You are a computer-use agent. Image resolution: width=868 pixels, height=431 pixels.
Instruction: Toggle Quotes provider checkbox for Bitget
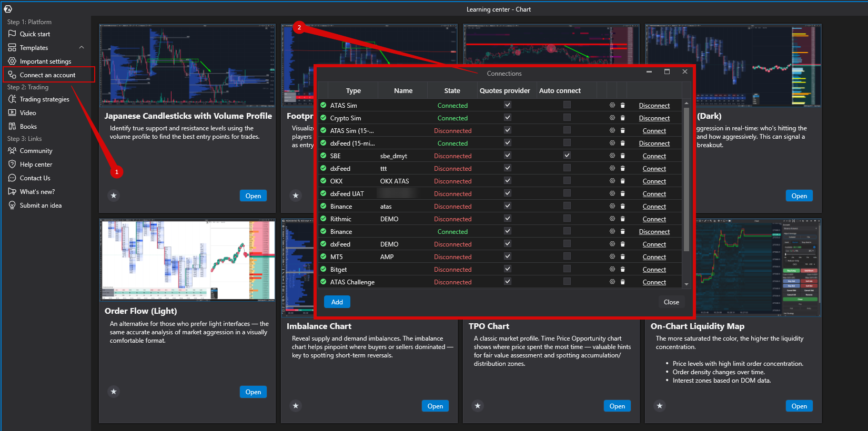point(508,269)
